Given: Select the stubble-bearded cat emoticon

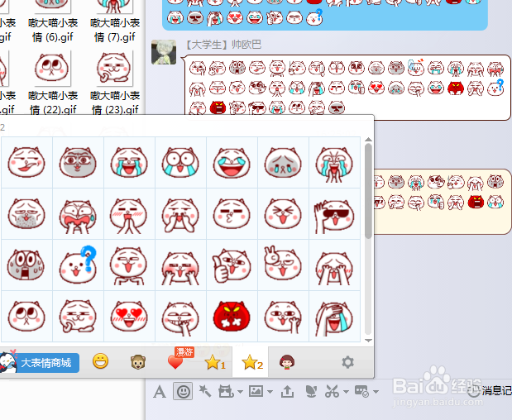Looking at the screenshot, I should 26,214.
